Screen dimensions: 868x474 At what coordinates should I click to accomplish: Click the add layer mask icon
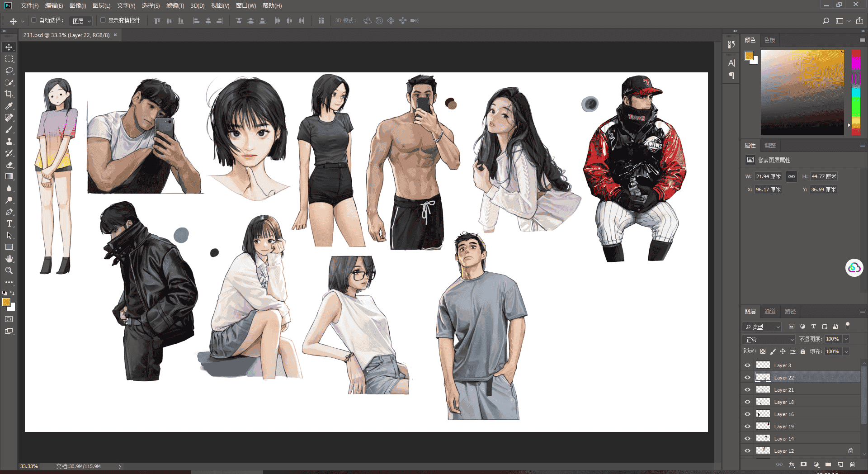pyautogui.click(x=803, y=465)
